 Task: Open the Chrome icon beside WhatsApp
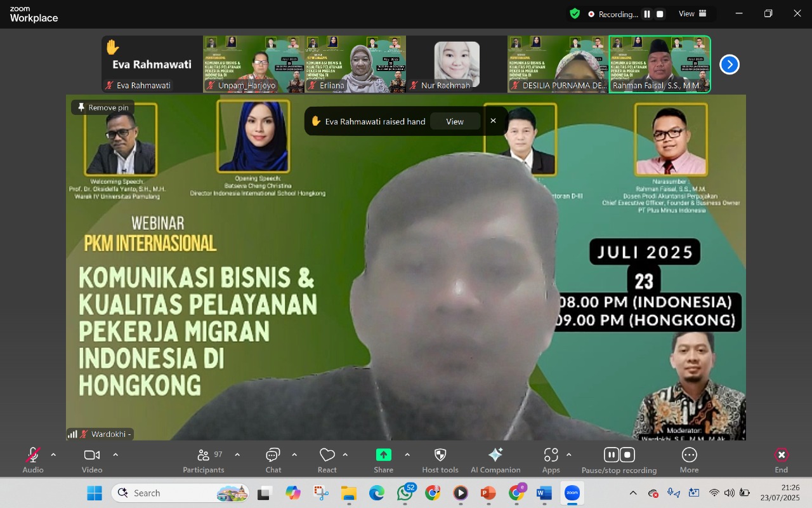(433, 493)
